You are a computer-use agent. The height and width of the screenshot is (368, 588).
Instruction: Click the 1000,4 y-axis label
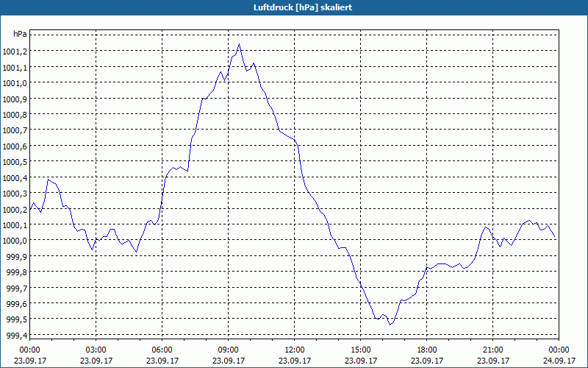[x=15, y=178]
